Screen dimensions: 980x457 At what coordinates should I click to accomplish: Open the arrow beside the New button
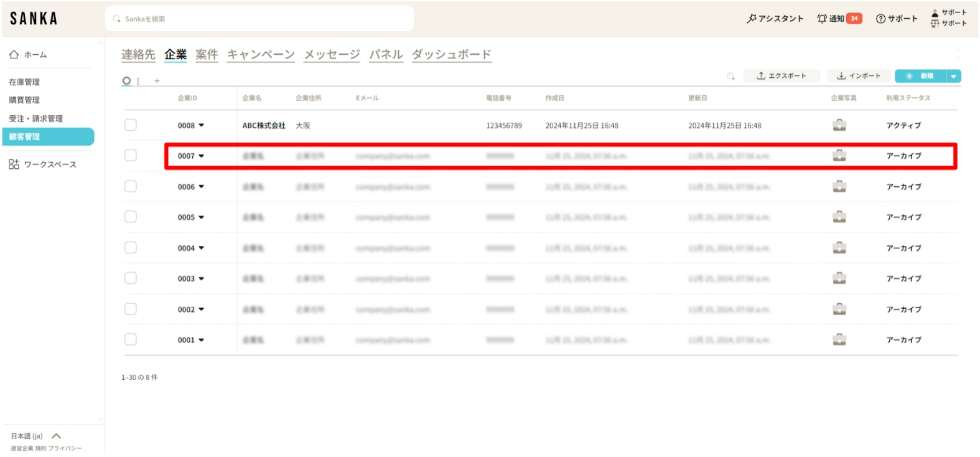click(953, 76)
